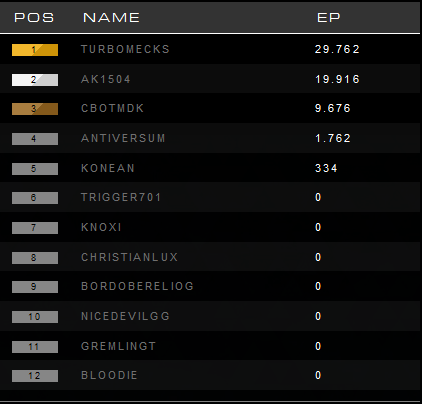This screenshot has width=422, height=404.
Task: Select the ANTIVERSUM player name
Action: (x=123, y=138)
